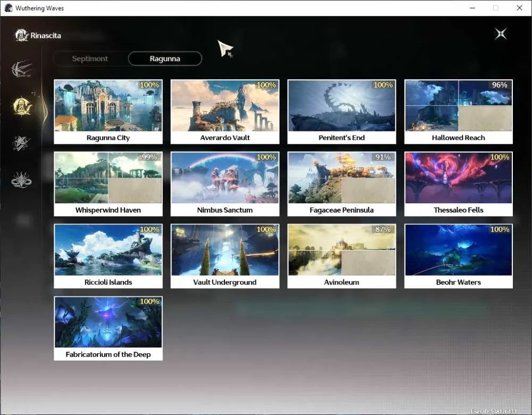Click the 91% progress badge
532x415 pixels.
[x=383, y=157]
